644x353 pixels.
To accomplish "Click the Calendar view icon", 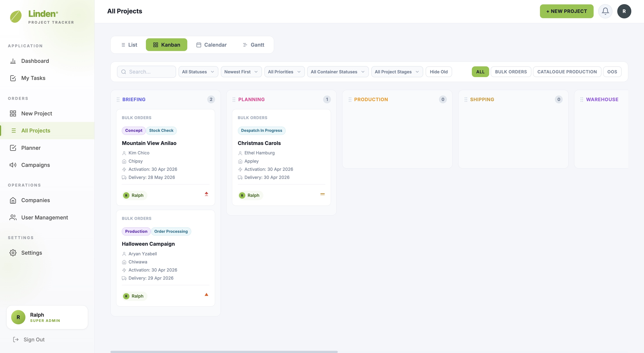I will (199, 45).
